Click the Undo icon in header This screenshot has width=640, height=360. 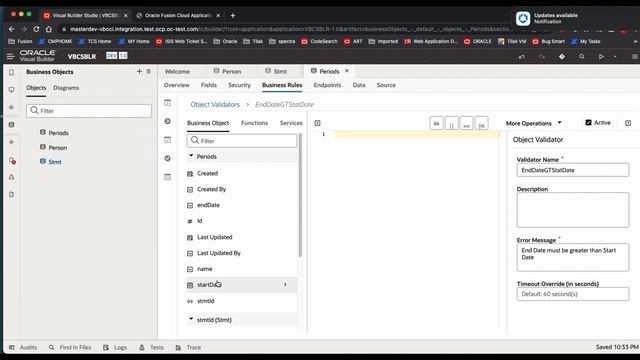tap(522, 57)
